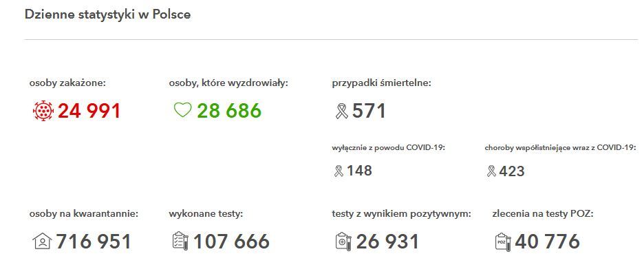Image resolution: width=644 pixels, height=276 pixels.
Task: Click the 'osoby zakażone:' label
Action: coord(67,83)
